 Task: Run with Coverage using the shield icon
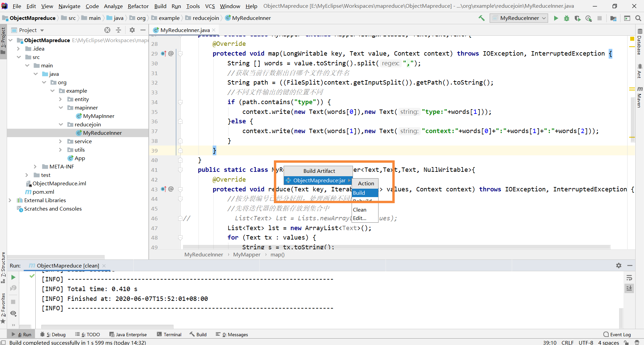point(577,18)
